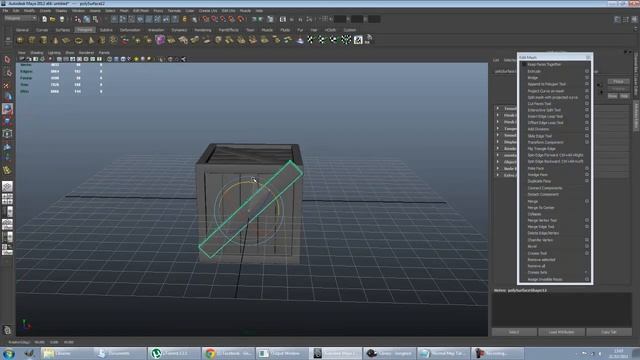This screenshot has height=360, width=640.
Task: Click the Copy Tab button
Action: 609,332
